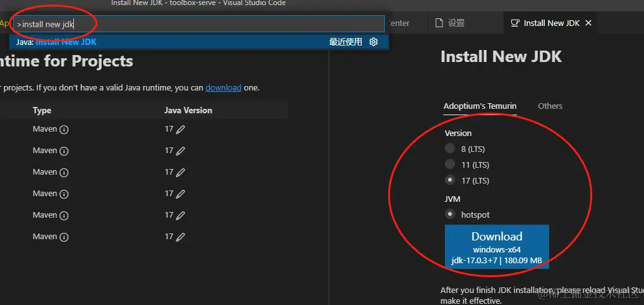Click the 'Type' column header
Screen dimensions: 644x305
coord(42,110)
